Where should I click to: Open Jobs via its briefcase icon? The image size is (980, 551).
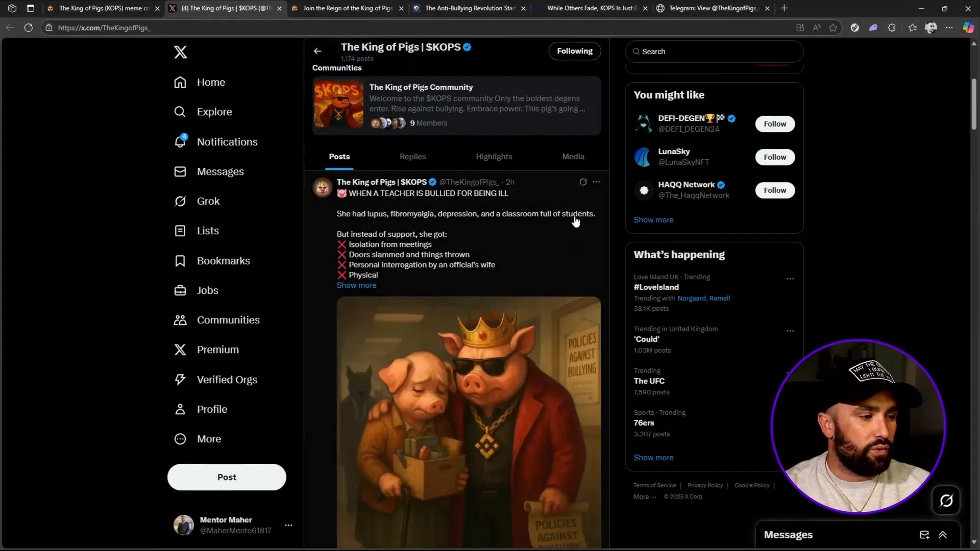180,290
